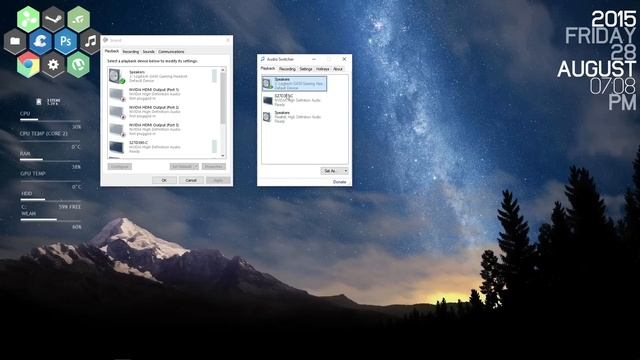The image size is (640, 360).
Task: Click the monitor device icon in Audio Switcher
Action: click(268, 100)
